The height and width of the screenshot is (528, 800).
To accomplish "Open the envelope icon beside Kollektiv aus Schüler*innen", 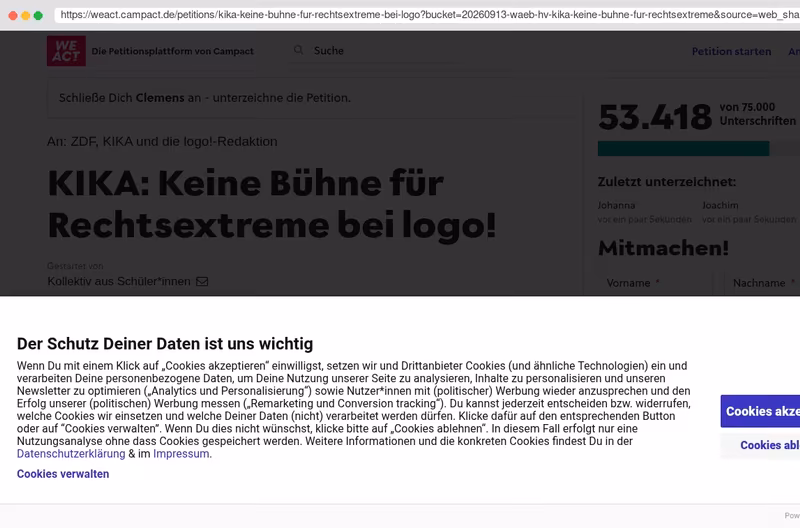I will [202, 282].
